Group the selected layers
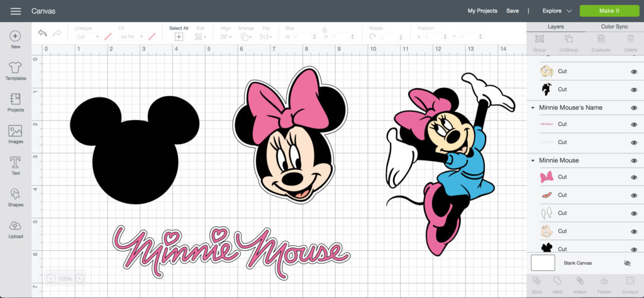The width and height of the screenshot is (644, 298). coord(539,42)
